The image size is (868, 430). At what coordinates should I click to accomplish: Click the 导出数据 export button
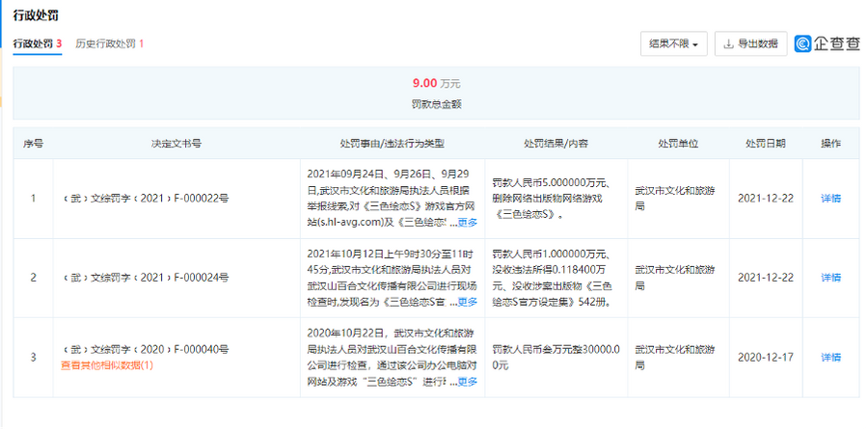(751, 44)
